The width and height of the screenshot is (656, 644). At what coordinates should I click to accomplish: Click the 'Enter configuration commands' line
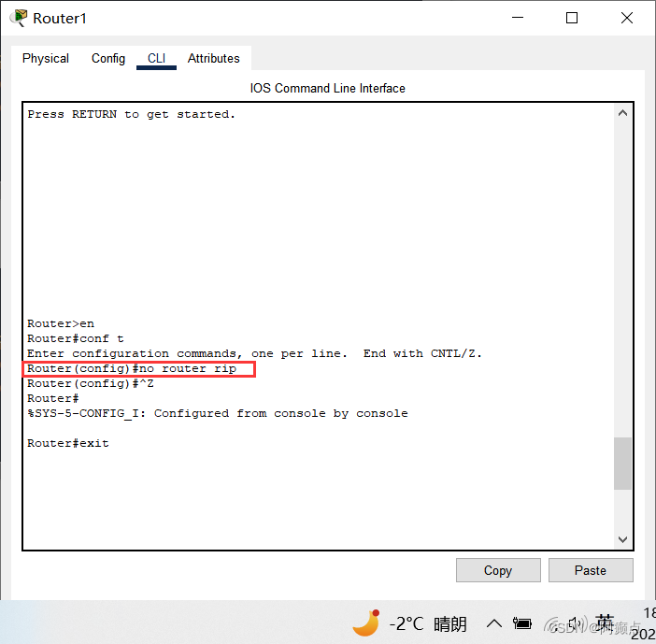tap(254, 353)
